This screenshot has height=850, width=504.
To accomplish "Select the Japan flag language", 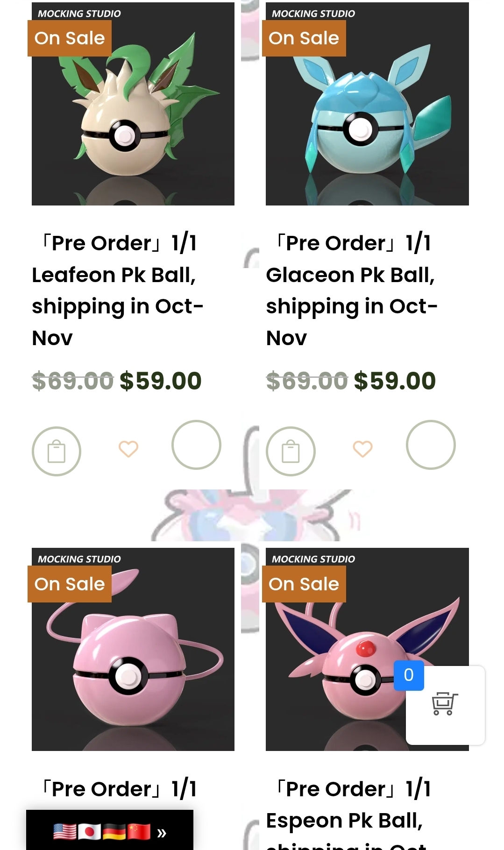I will coord(89,832).
